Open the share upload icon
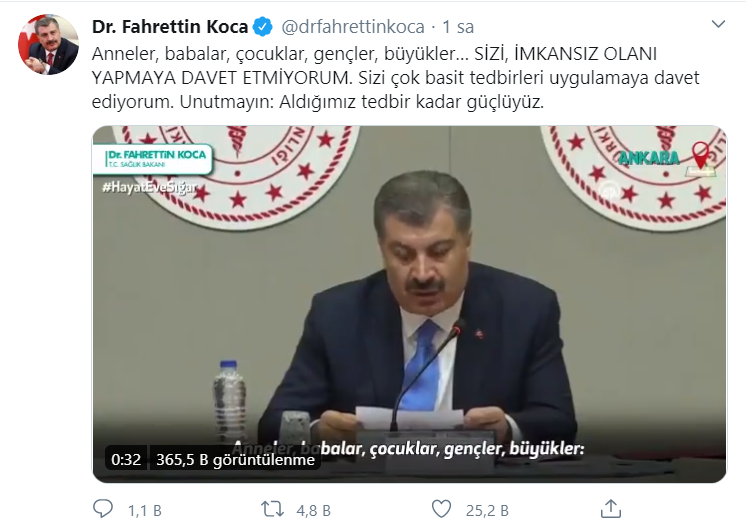 pos(610,509)
